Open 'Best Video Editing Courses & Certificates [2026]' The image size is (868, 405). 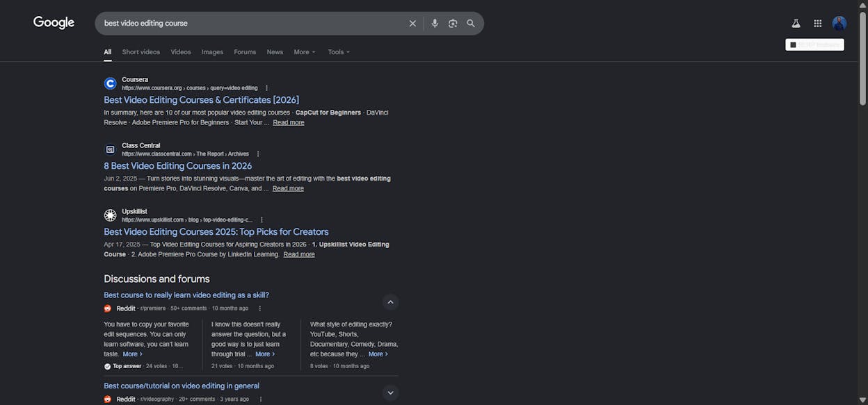click(202, 100)
